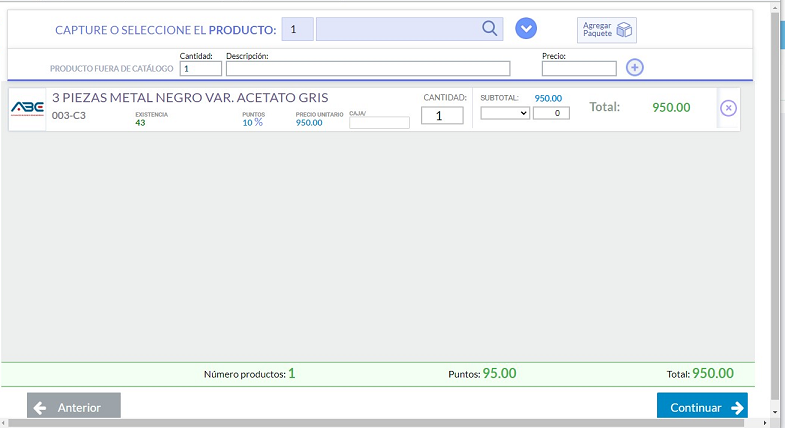The height and width of the screenshot is (428, 785).
Task: Click the CANTIDAD box in product row
Action: pos(442,115)
